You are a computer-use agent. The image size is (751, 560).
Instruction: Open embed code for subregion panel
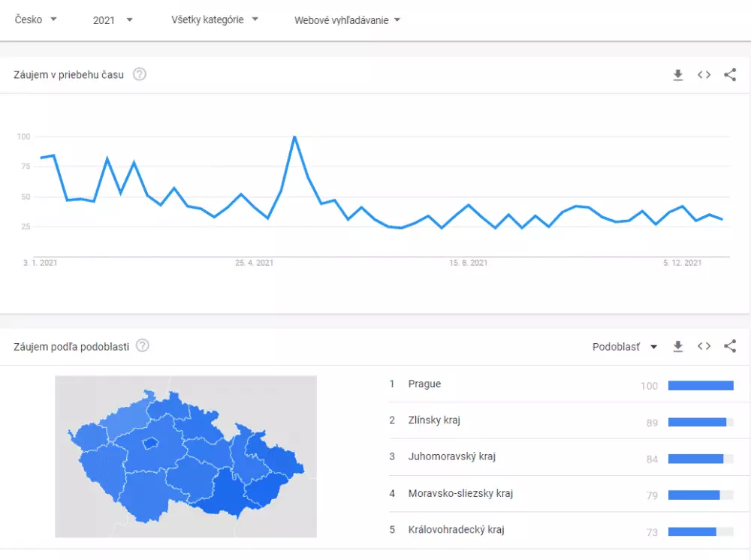pyautogui.click(x=704, y=346)
